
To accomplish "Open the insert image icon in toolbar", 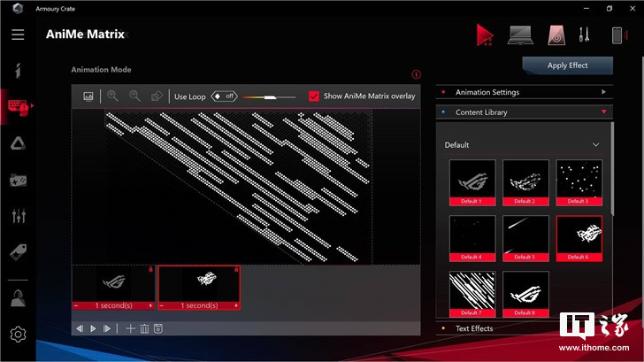I will coord(88,96).
